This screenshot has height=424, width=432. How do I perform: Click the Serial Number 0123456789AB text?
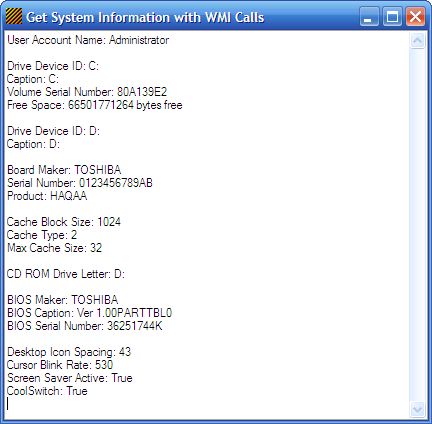80,183
